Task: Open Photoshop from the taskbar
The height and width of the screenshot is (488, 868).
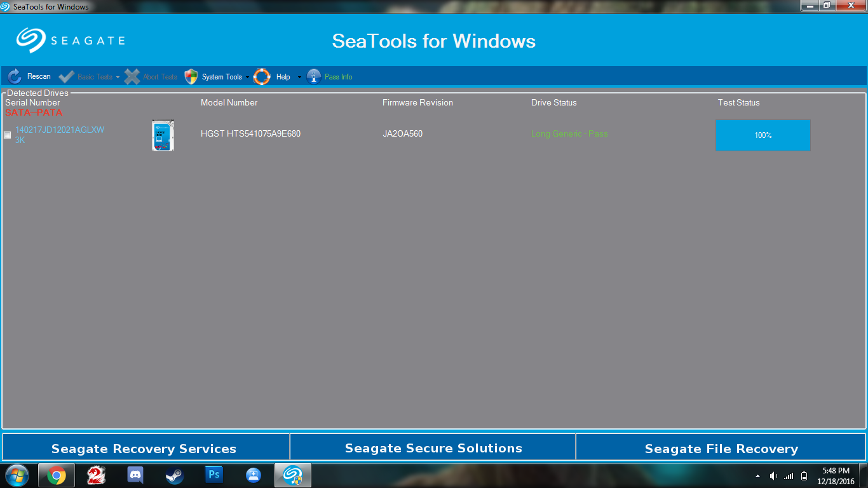Action: pos(214,475)
